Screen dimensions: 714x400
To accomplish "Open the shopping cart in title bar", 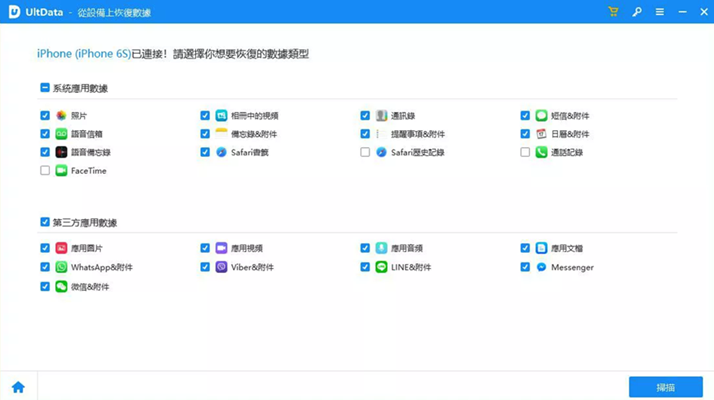I will point(613,12).
